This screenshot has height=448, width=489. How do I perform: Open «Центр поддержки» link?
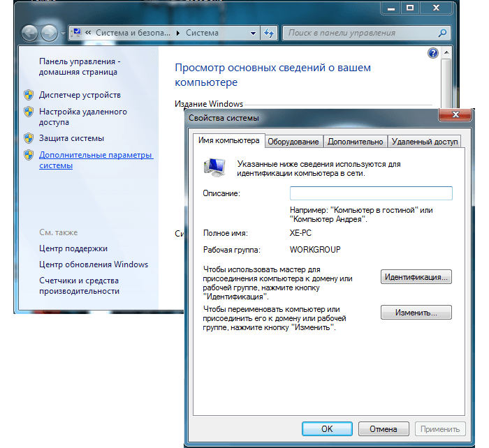coord(73,248)
